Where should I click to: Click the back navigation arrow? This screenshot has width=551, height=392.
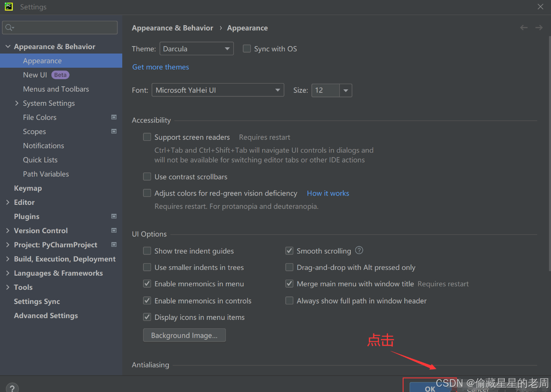[524, 28]
